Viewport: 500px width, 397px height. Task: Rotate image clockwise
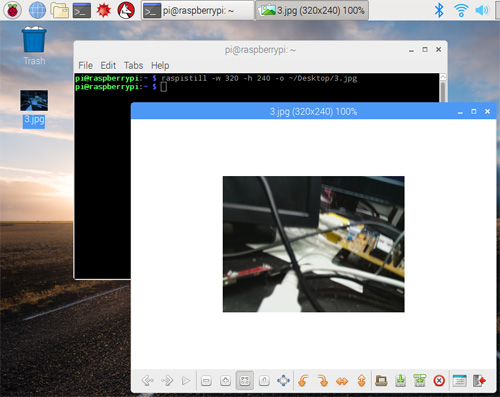coord(322,380)
